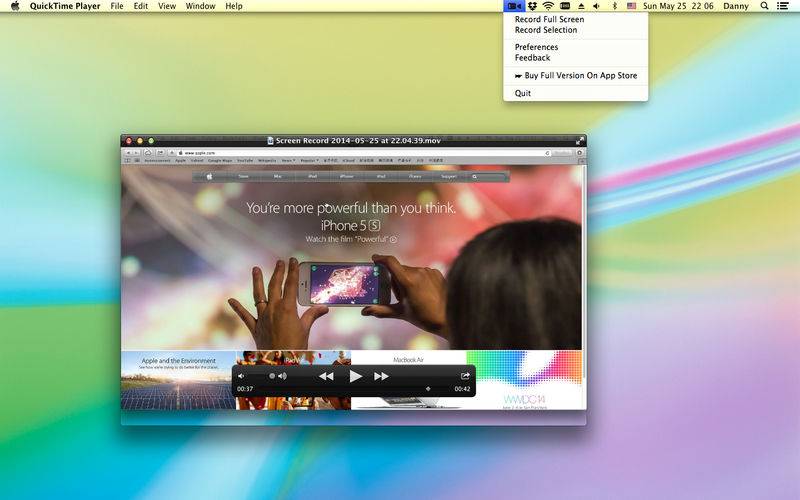This screenshot has width=800, height=500.
Task: Open the Help menu
Action: coord(234,6)
